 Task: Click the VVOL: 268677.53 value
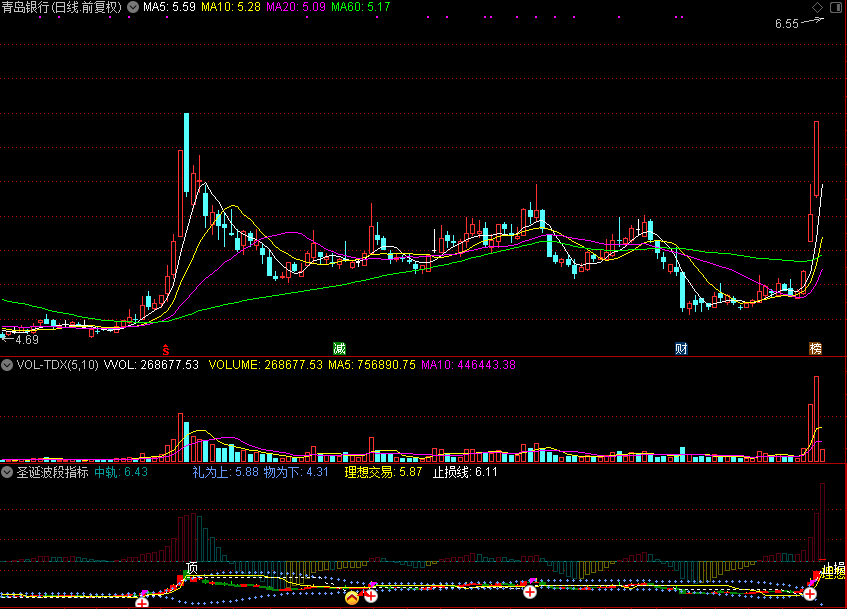[x=151, y=365]
